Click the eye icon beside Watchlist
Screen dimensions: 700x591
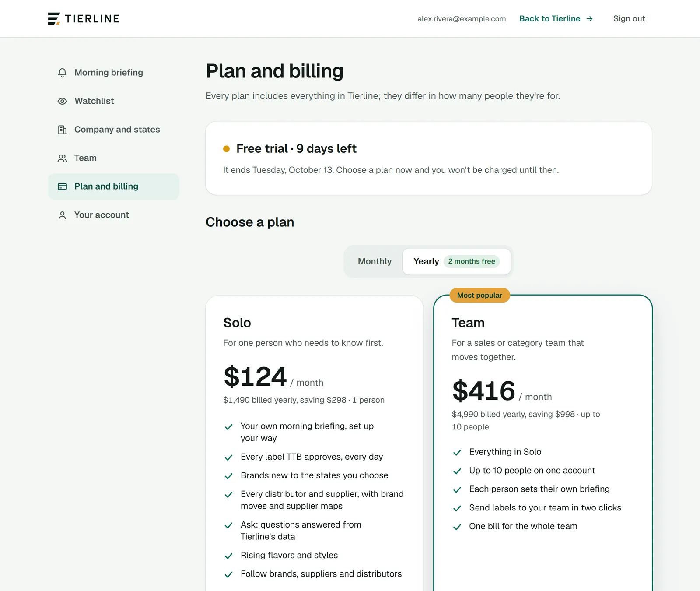pyautogui.click(x=63, y=101)
